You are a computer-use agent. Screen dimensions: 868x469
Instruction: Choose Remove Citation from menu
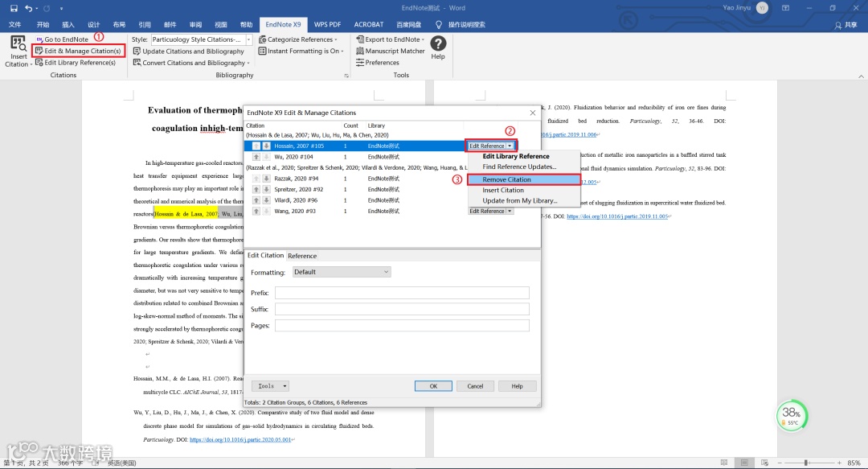pyautogui.click(x=524, y=179)
